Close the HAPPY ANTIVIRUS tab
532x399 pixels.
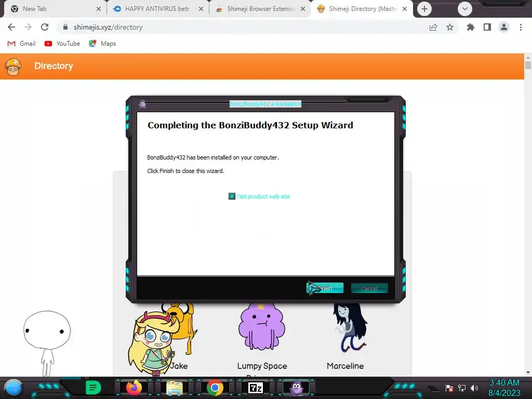[201, 9]
